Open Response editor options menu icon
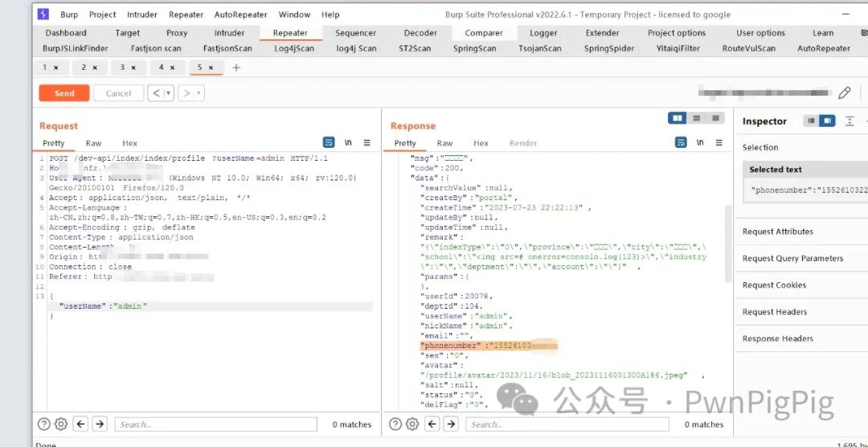The width and height of the screenshot is (868, 447). point(719,142)
